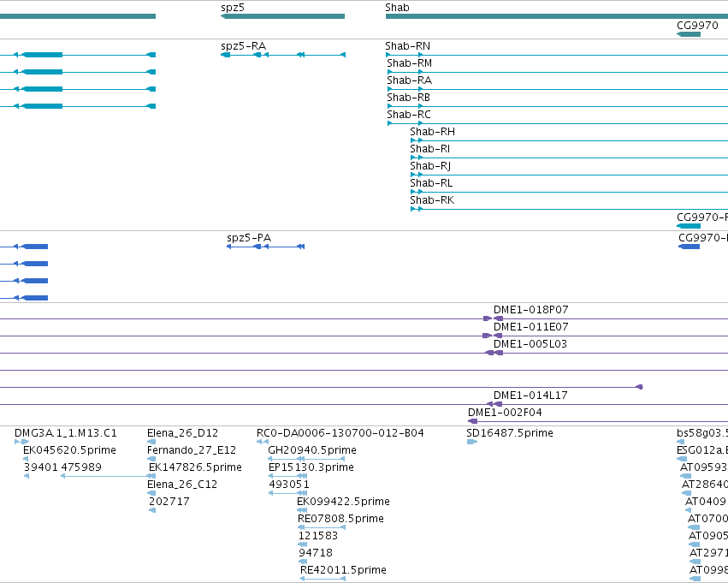Click the 475989 EST label

81,467
